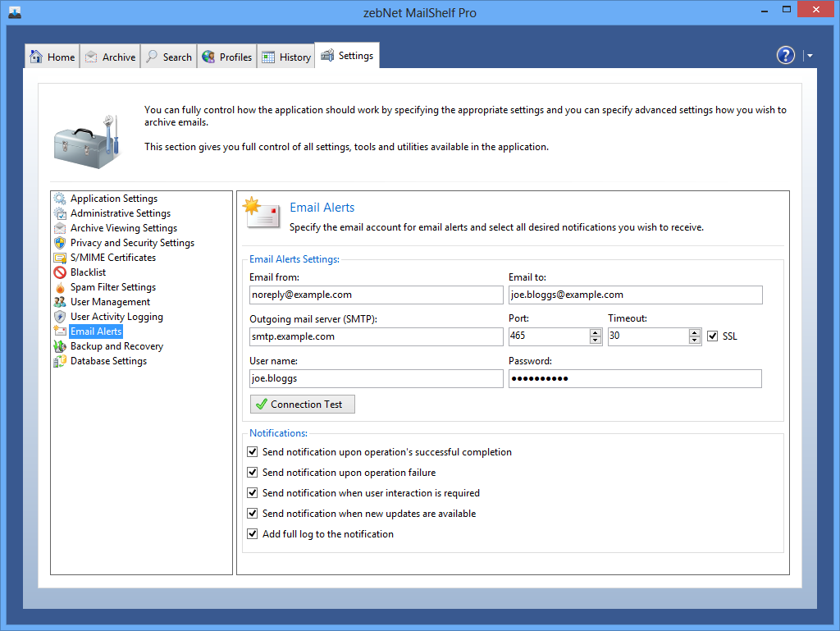
Task: Select Email Alerts in the sidebar
Action: [x=96, y=332]
